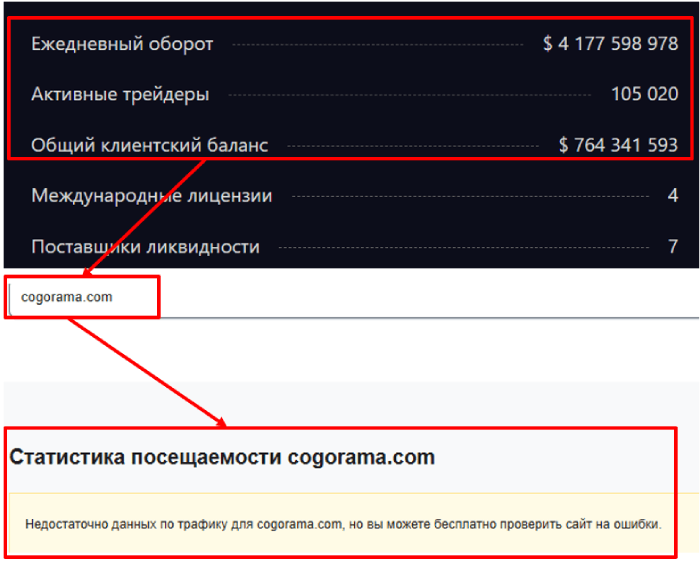Screen dimensions: 700x576
Task: Select the 'Ежедневный оборот' label
Action: pyautogui.click(x=122, y=44)
